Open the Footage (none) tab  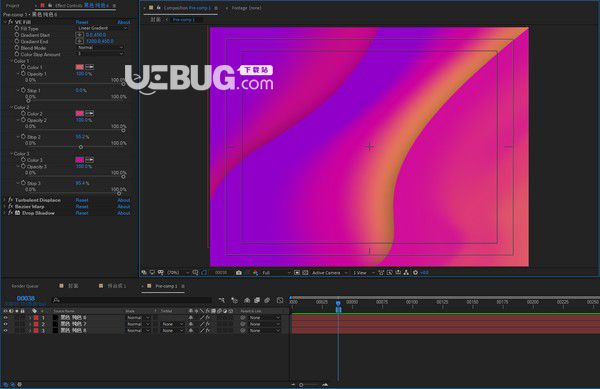click(x=246, y=8)
